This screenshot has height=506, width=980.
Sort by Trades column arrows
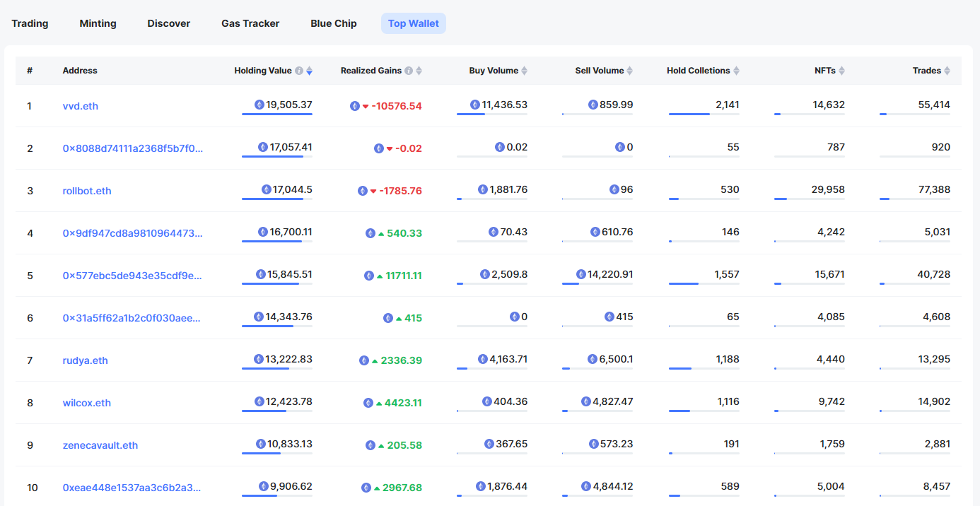tap(947, 71)
